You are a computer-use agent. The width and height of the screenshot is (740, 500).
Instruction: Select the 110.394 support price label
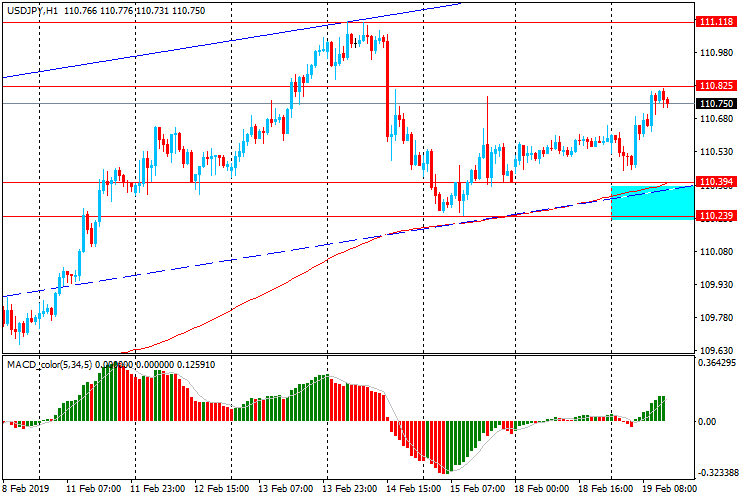tap(716, 182)
